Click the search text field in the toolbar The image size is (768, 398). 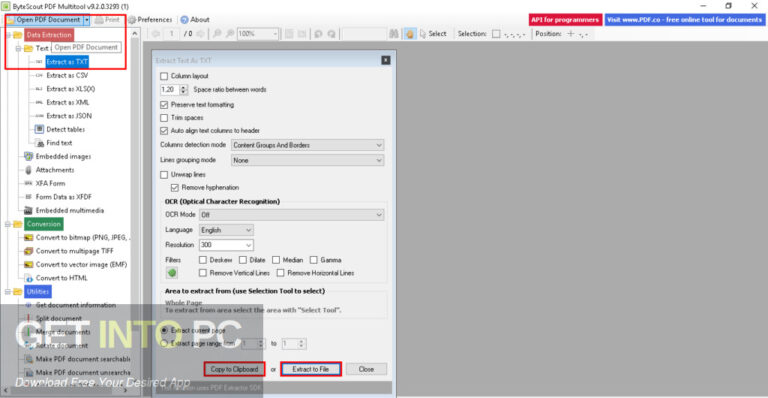(x=363, y=34)
